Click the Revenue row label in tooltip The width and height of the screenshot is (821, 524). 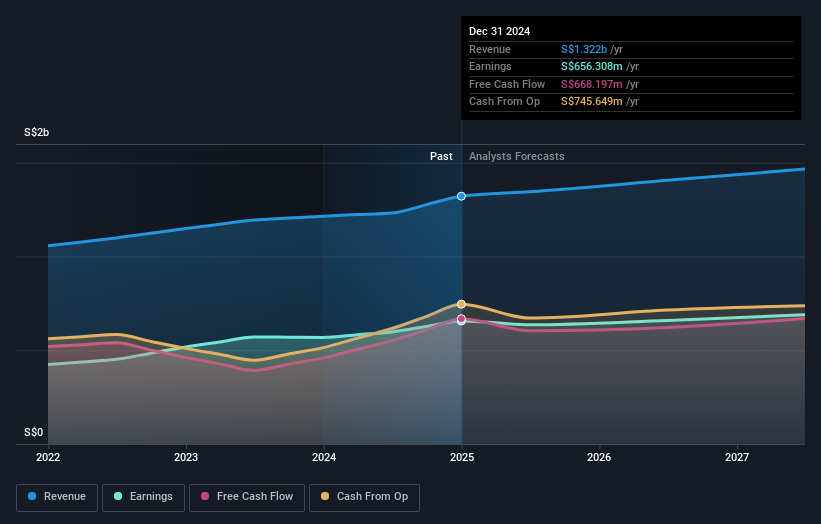[490, 49]
